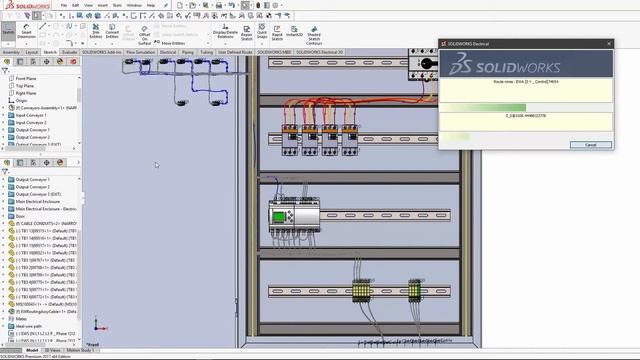Select the Offset On Surface tool

coord(144,35)
